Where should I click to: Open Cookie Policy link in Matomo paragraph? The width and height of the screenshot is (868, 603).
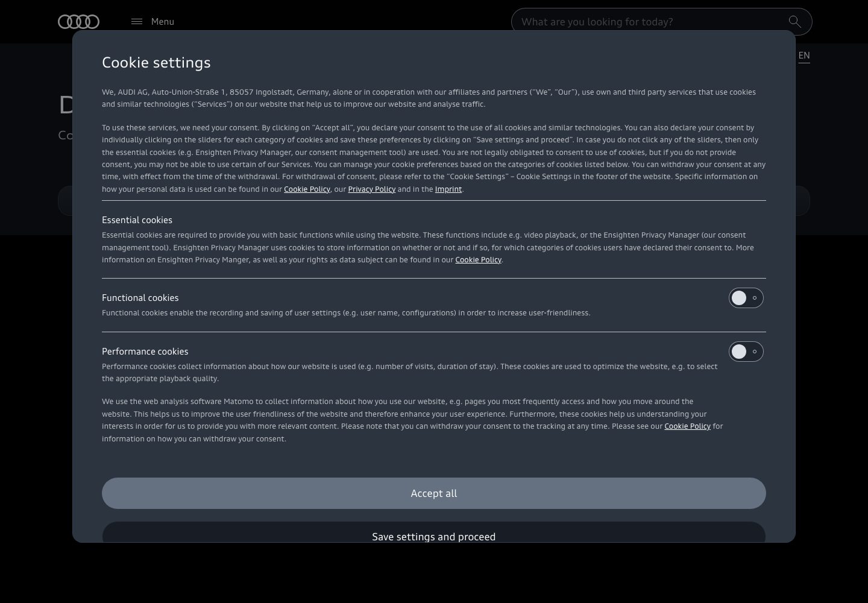coord(688,426)
